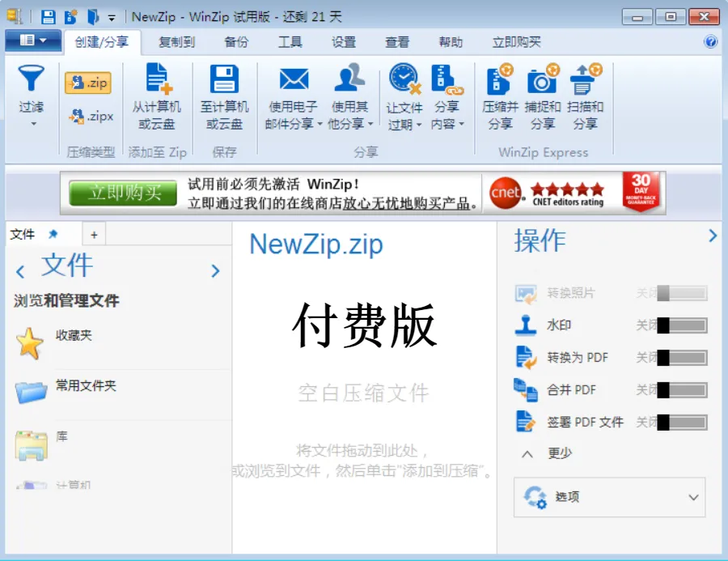
Task: Expand the Filter dropdown arrow
Action: tap(33, 124)
